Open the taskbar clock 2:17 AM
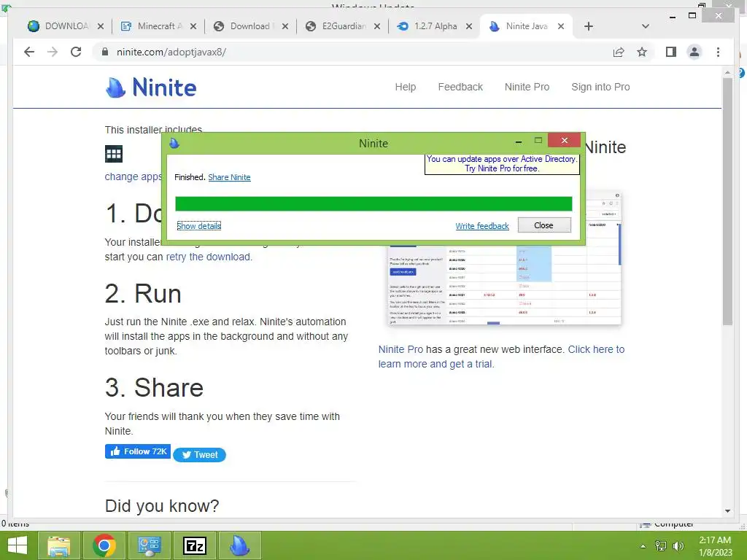 715,546
